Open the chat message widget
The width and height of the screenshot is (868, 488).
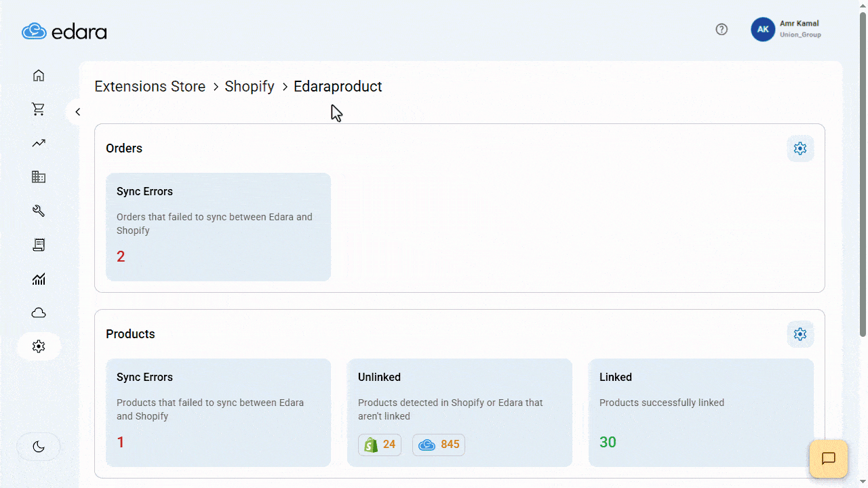coord(828,459)
